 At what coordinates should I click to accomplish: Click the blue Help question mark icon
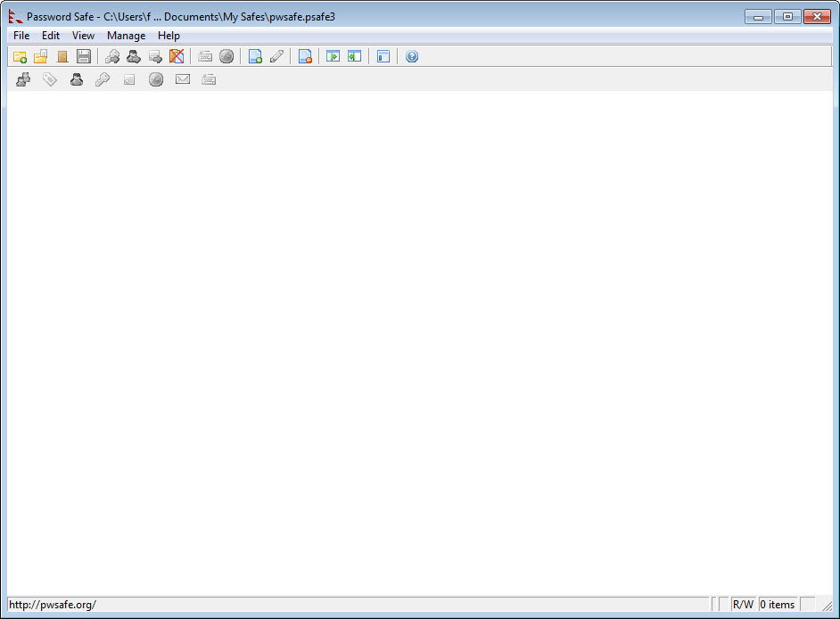(412, 56)
